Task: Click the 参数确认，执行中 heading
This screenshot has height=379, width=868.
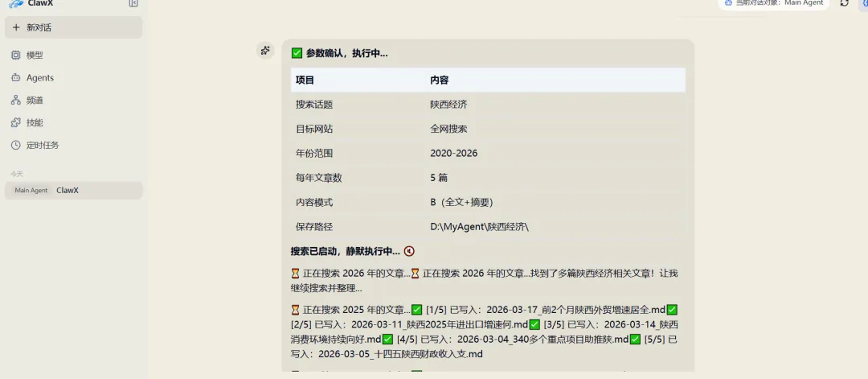Action: point(346,53)
